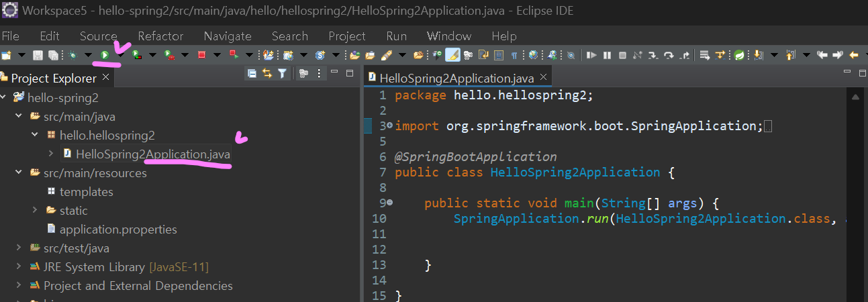Click the New wizard icon
Screen dimensions: 868x302
[x=6, y=54]
